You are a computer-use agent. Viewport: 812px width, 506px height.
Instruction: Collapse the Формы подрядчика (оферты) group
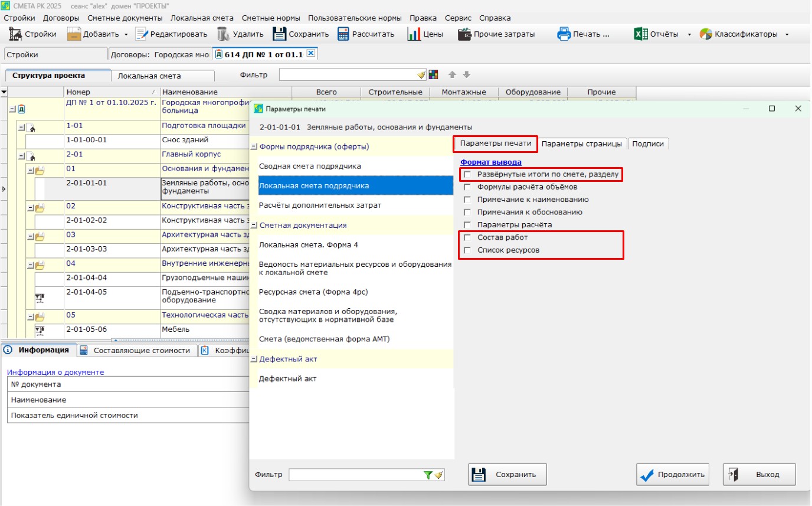pyautogui.click(x=254, y=147)
